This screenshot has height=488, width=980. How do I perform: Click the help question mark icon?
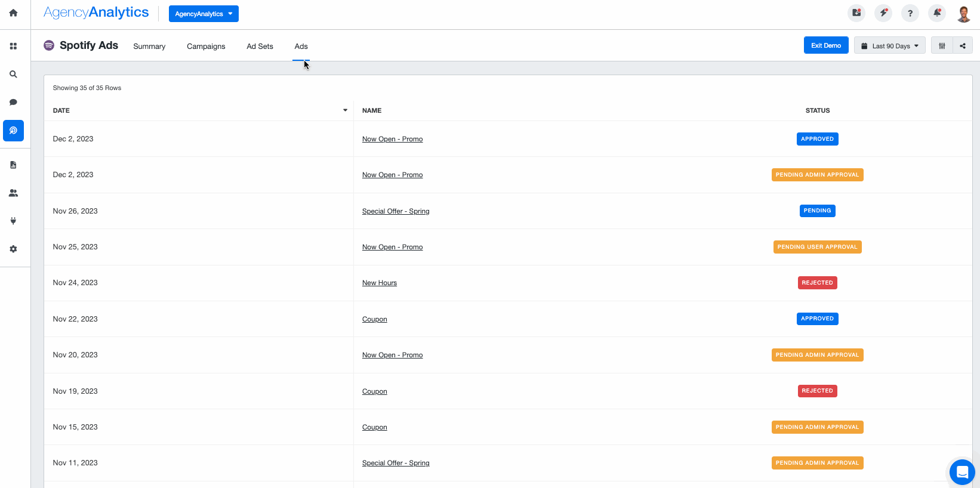click(x=910, y=13)
